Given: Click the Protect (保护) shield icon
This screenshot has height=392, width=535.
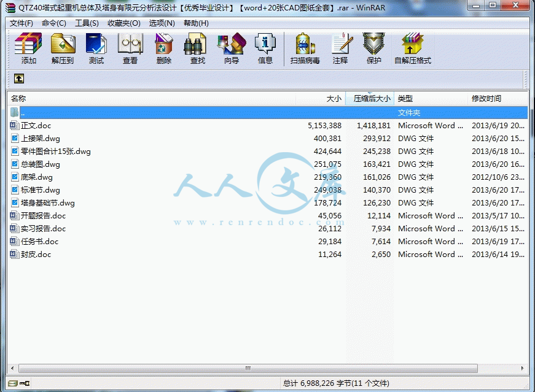Looking at the screenshot, I should (x=373, y=44).
